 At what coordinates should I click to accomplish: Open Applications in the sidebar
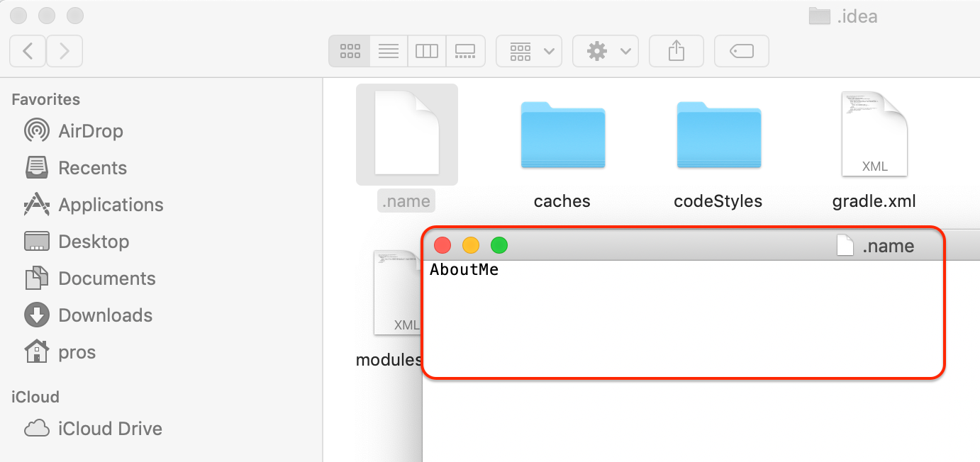point(110,204)
